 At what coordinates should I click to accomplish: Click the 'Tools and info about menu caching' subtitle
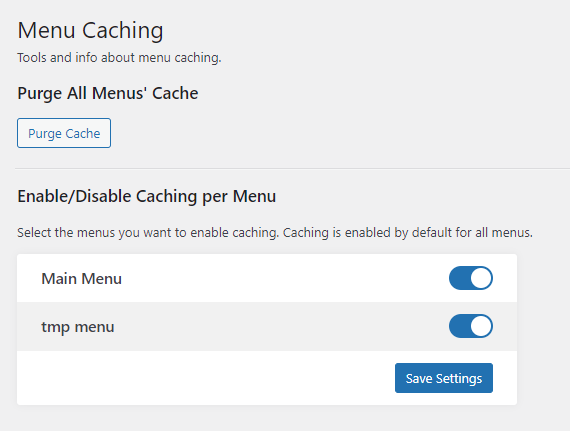(119, 58)
